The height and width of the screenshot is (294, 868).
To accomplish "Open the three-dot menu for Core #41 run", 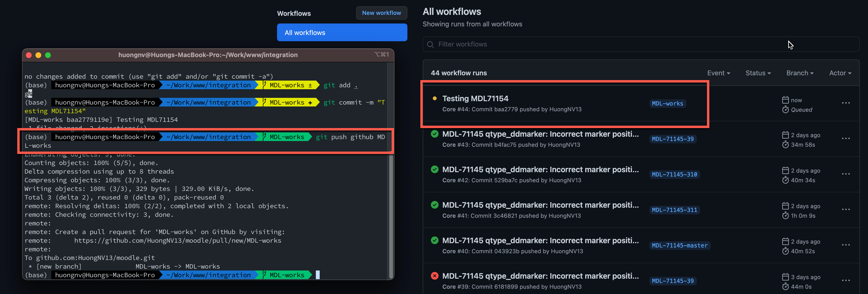I will coord(845,209).
